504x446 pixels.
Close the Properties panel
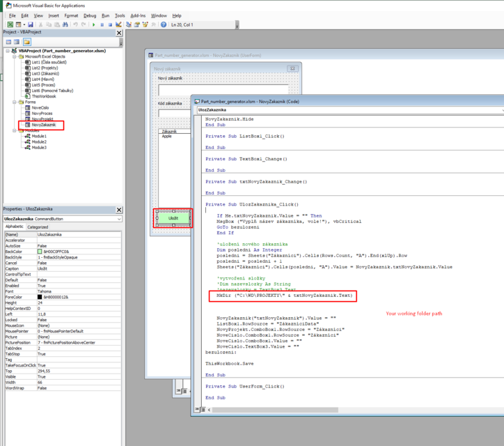click(118, 210)
